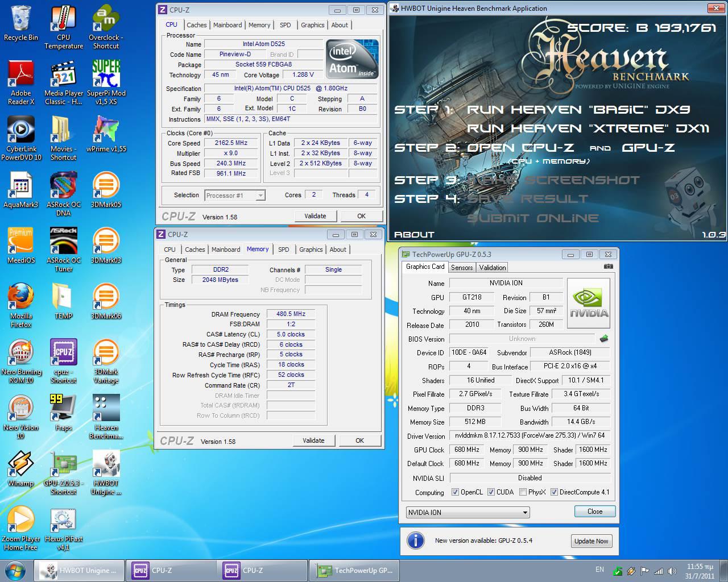The width and height of the screenshot is (728, 582).
Task: Click the Core Speed value 2162.5 MHz
Action: (231, 143)
